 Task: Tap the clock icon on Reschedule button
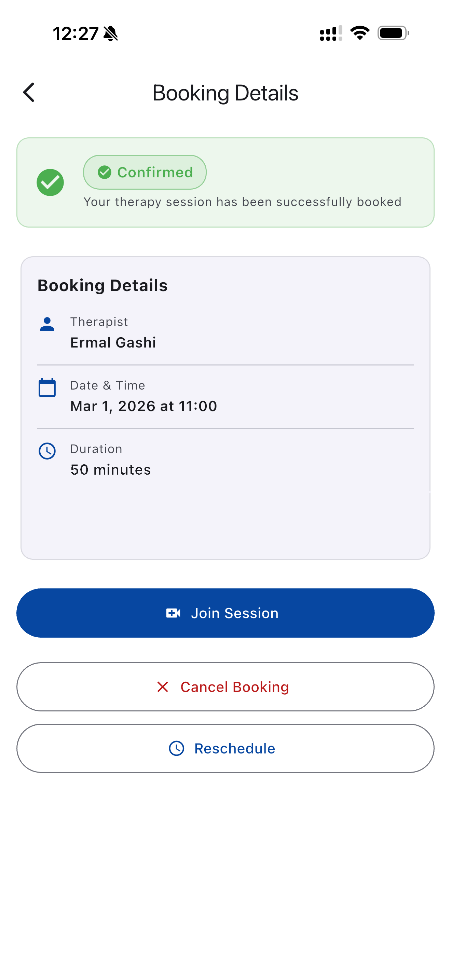[176, 748]
